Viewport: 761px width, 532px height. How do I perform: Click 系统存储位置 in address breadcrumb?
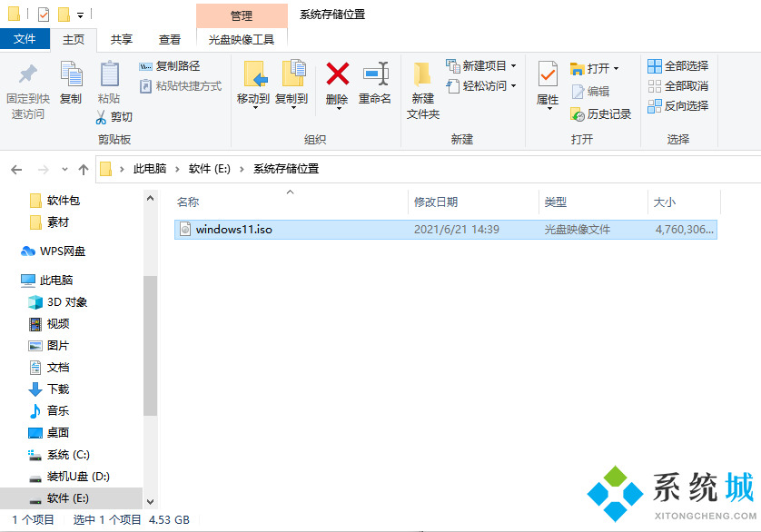[286, 169]
